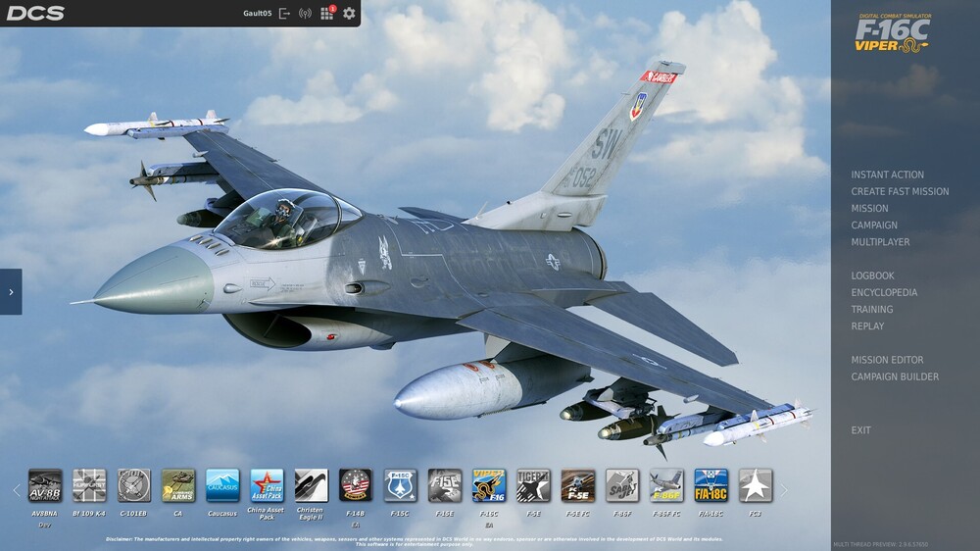Open the module manager grid icon
This screenshot has width=980, height=551.
pyautogui.click(x=327, y=13)
